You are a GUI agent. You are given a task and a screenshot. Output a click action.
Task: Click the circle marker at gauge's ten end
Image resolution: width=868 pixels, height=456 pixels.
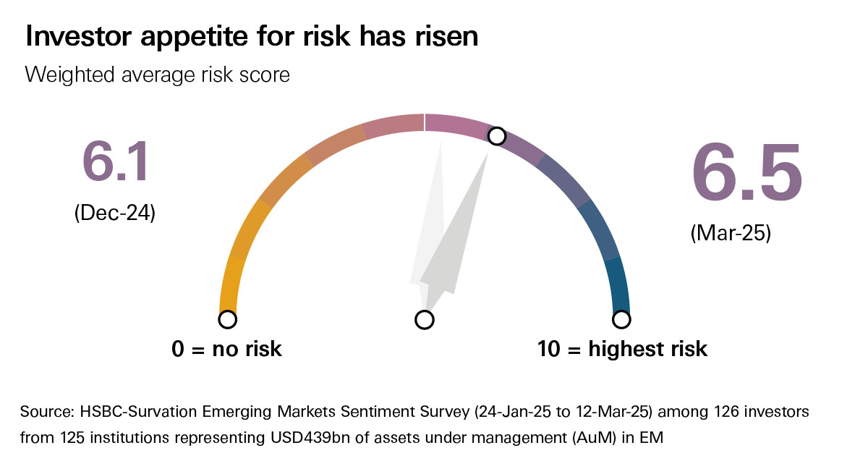(621, 320)
